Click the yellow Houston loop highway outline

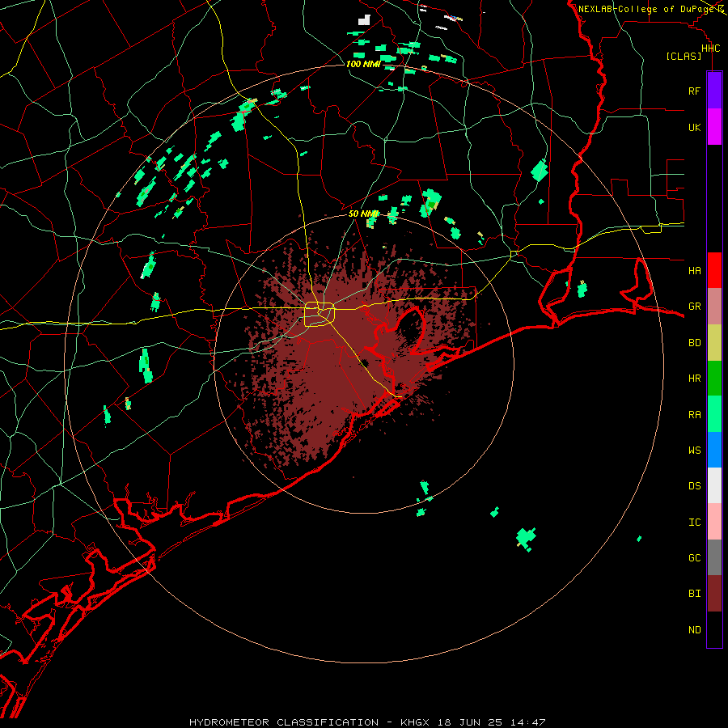(320, 314)
